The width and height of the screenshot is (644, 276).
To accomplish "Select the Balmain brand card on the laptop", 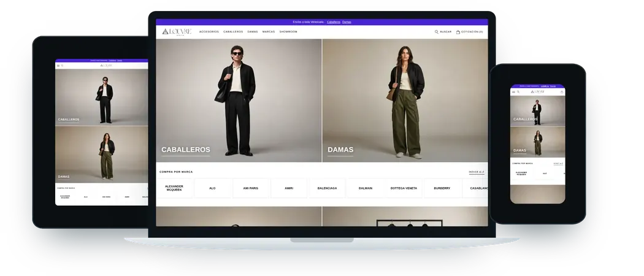I will [x=365, y=188].
